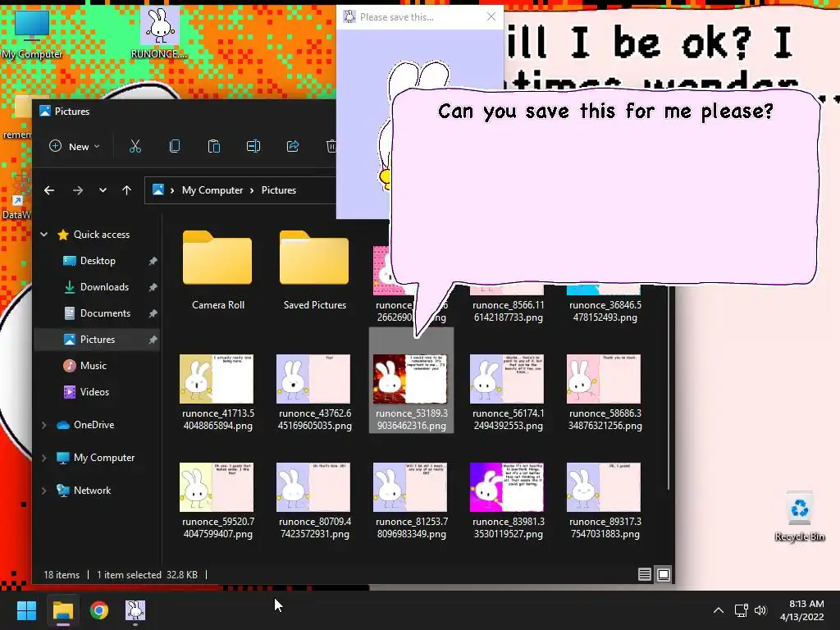Select the Camera Roll folder

click(x=217, y=269)
